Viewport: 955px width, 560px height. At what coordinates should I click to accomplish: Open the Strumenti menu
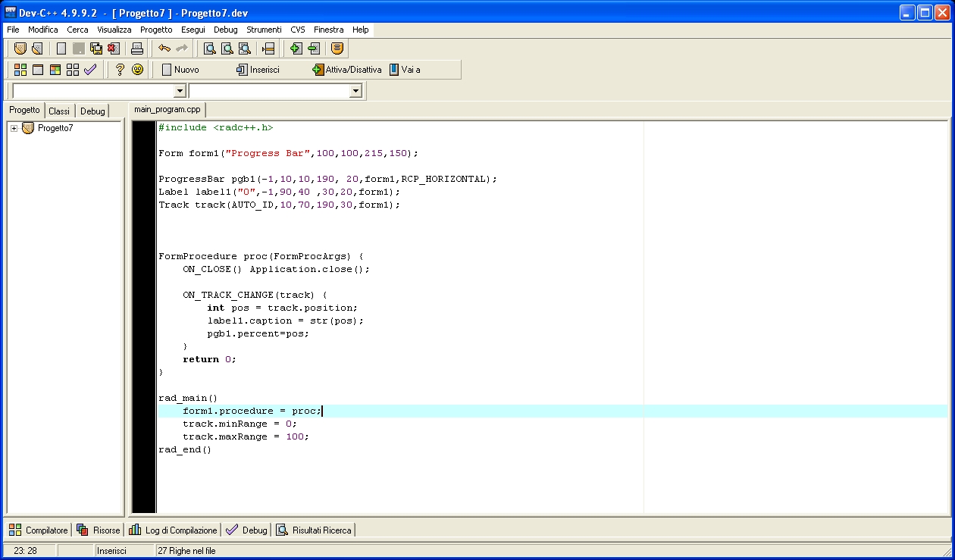click(x=264, y=30)
